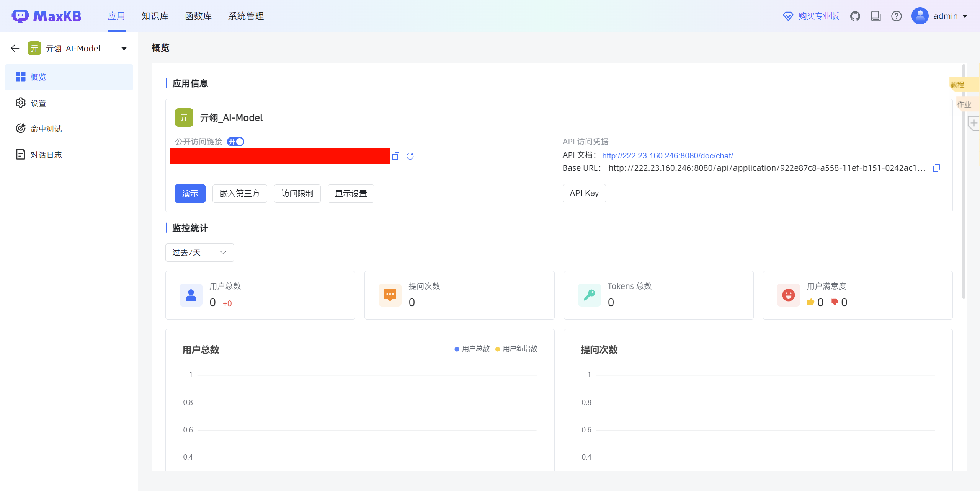Click the help question mark icon
The width and height of the screenshot is (980, 491).
(x=896, y=16)
